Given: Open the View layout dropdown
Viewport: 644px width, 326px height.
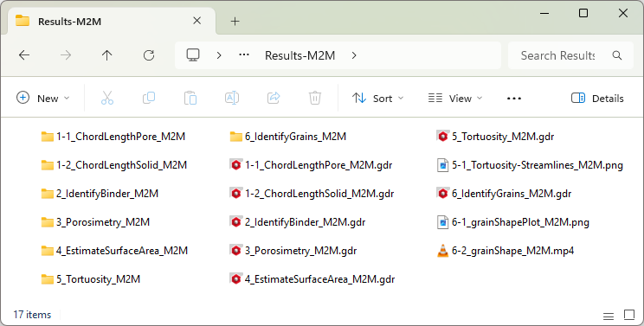Looking at the screenshot, I should (455, 98).
